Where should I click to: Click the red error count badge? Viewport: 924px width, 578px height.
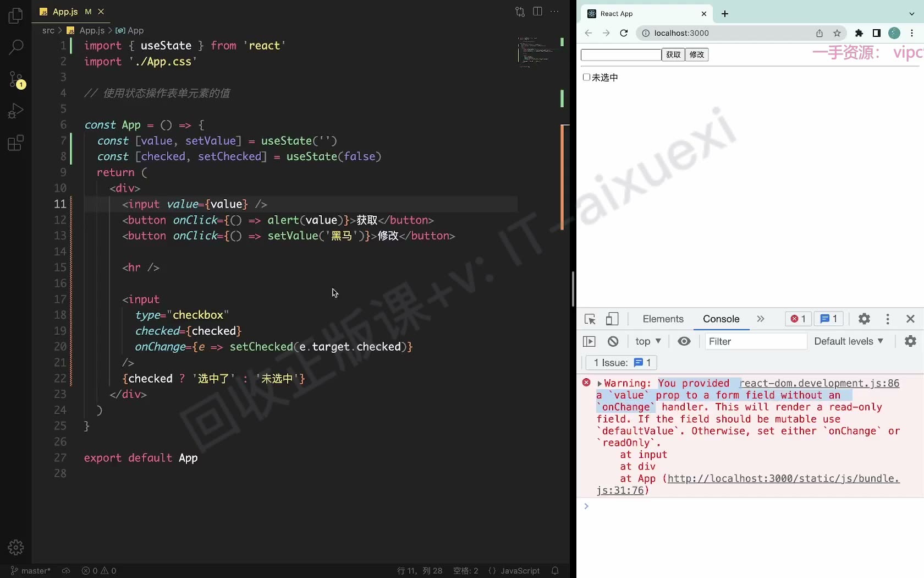click(798, 319)
